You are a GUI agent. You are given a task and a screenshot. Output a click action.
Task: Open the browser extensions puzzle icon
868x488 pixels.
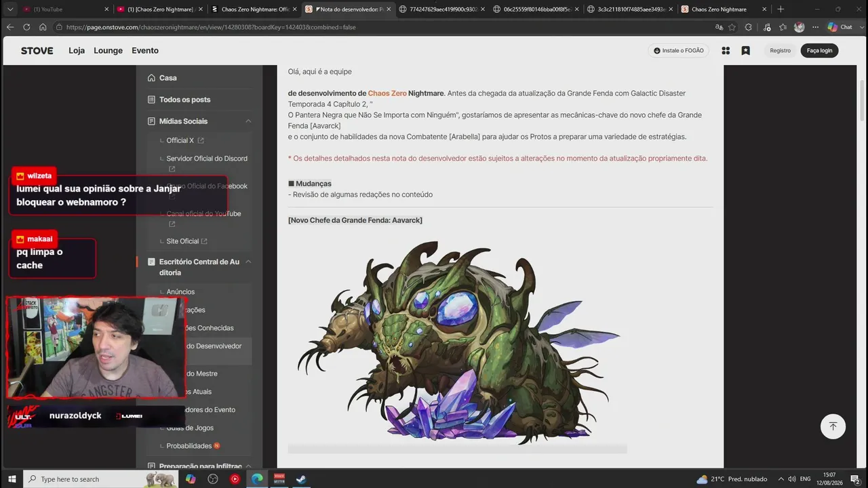(x=749, y=27)
